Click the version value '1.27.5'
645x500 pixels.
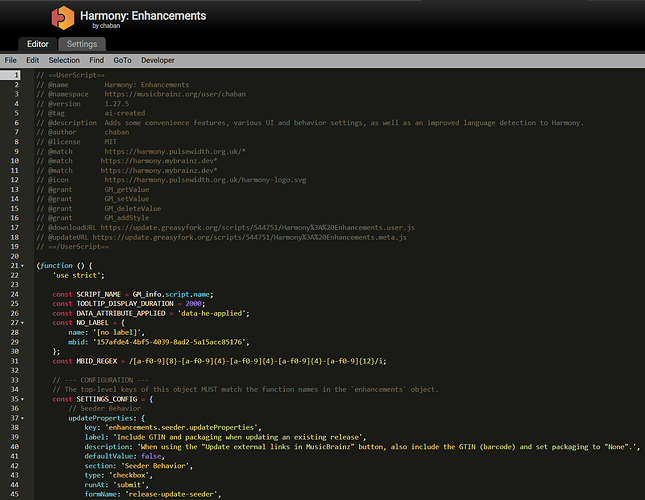coord(116,104)
